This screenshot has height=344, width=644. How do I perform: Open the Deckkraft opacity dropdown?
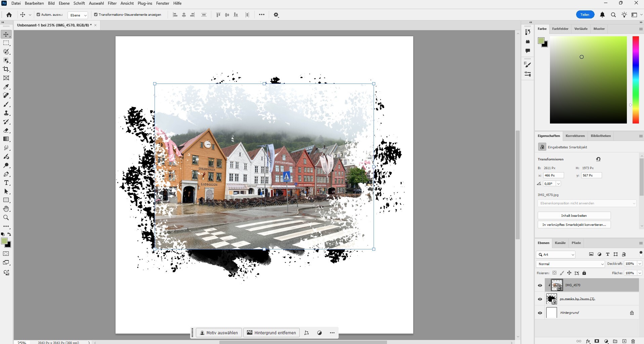pos(640,264)
